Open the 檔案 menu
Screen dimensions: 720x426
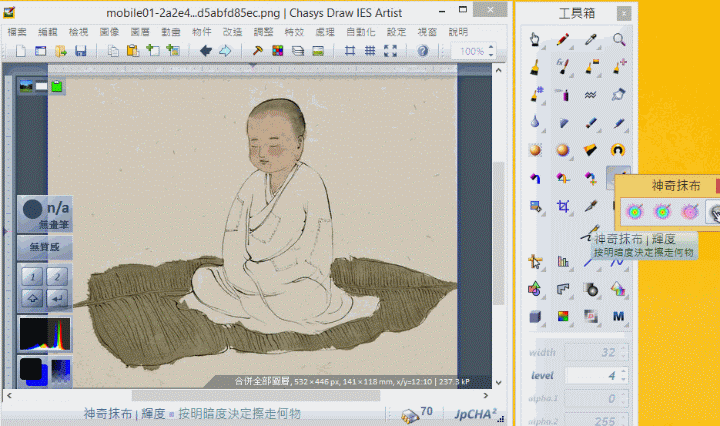pos(17,32)
